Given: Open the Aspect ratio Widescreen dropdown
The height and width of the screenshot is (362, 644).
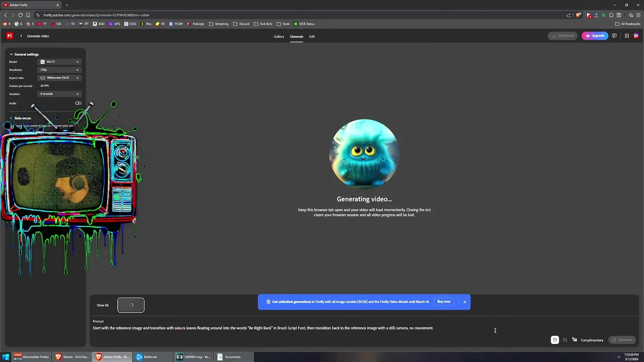Looking at the screenshot, I should coord(59,78).
